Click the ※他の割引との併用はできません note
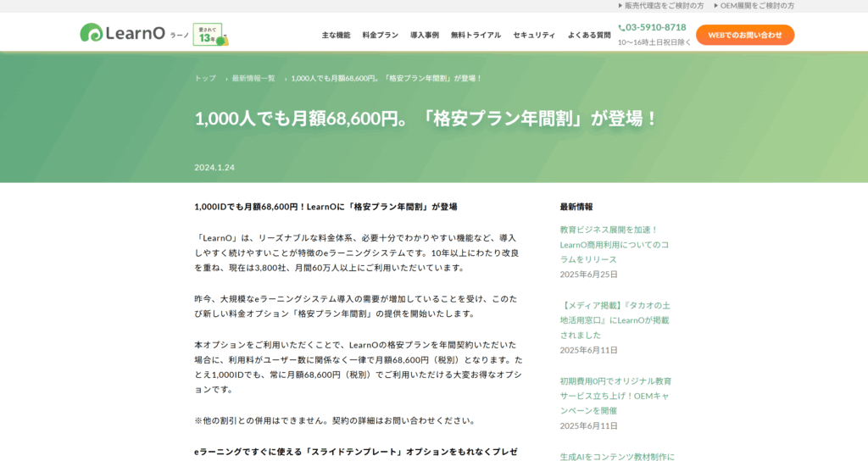This screenshot has height=461, width=868. [x=336, y=420]
